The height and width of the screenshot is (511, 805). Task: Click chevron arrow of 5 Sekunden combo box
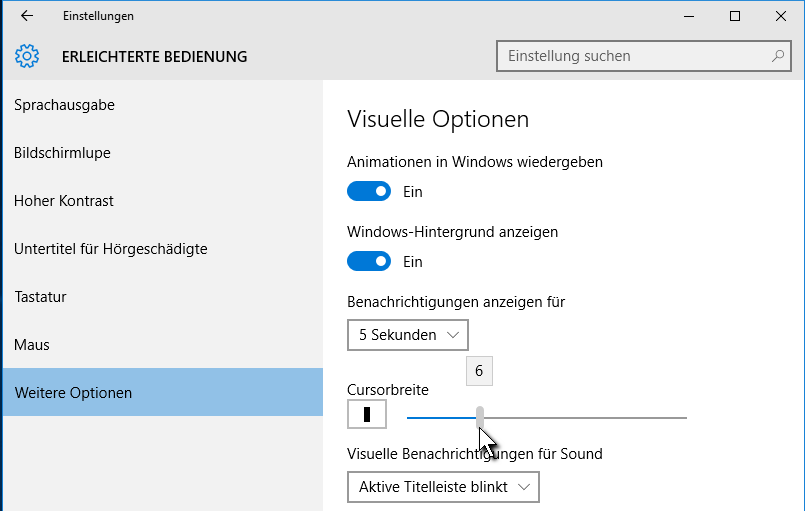coord(452,335)
